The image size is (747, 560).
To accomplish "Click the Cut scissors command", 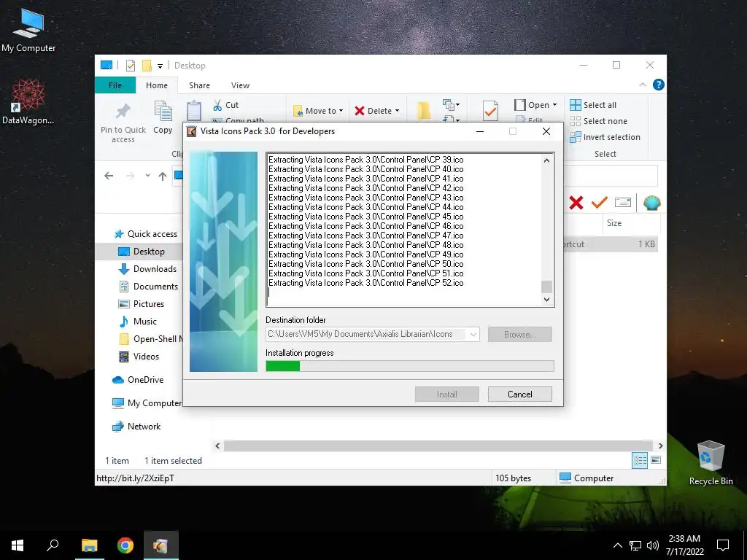I will tap(226, 105).
